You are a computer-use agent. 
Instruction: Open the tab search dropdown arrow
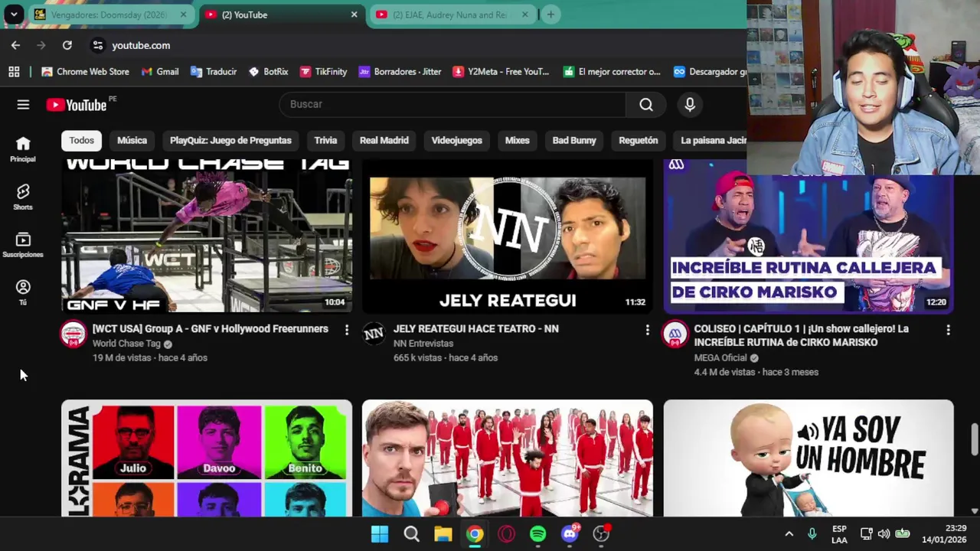pyautogui.click(x=14, y=15)
